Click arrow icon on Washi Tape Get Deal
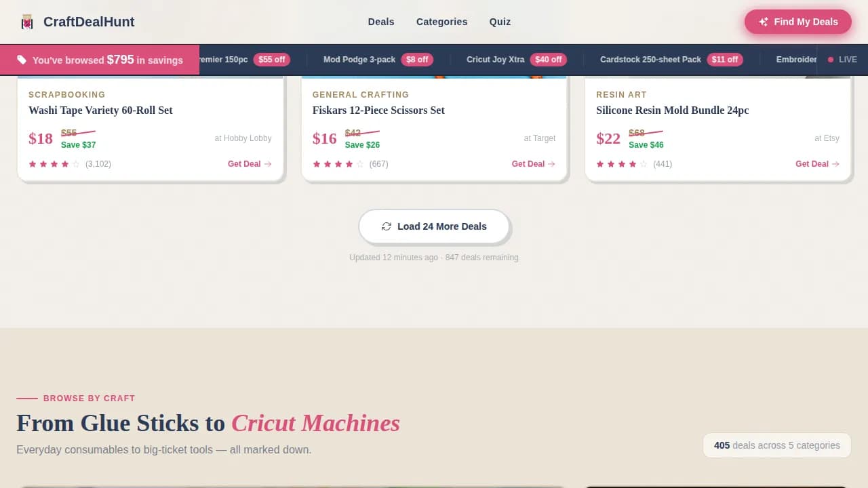This screenshot has height=488, width=868. [x=268, y=164]
